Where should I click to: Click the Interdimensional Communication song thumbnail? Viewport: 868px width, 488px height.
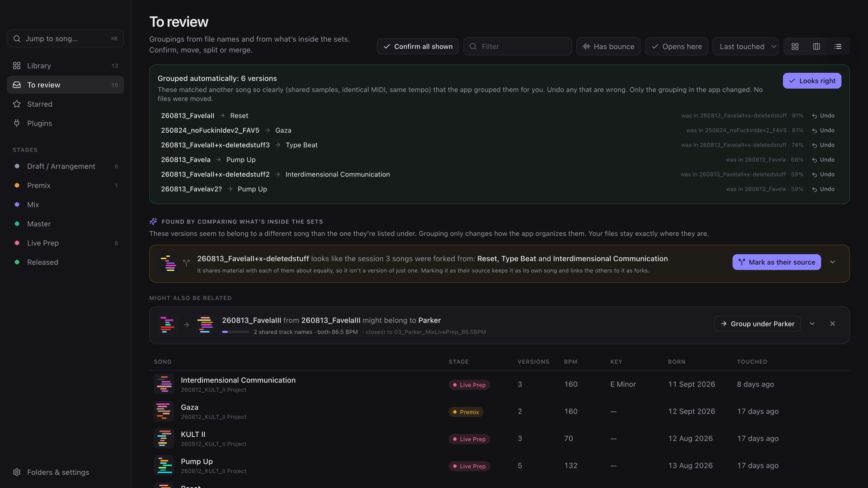(164, 384)
